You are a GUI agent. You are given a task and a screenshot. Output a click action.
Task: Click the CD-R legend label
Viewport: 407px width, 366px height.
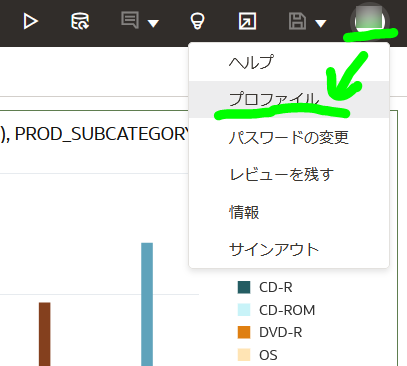(x=276, y=287)
